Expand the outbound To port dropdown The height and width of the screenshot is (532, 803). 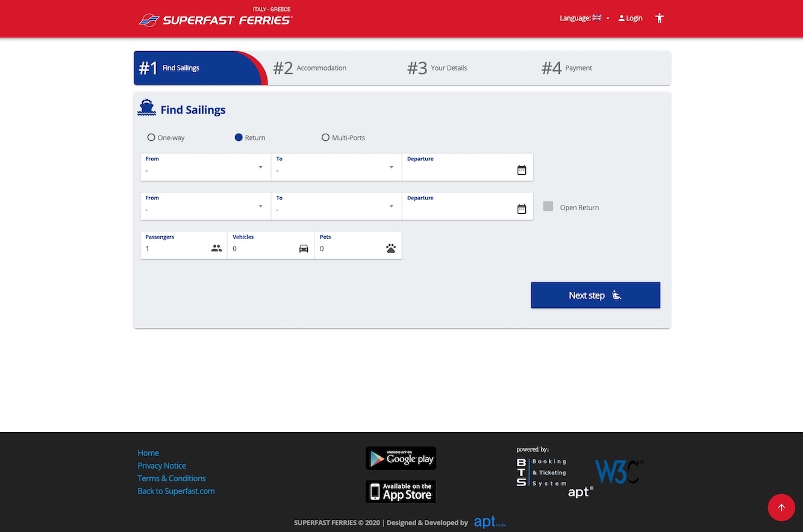[x=336, y=167]
